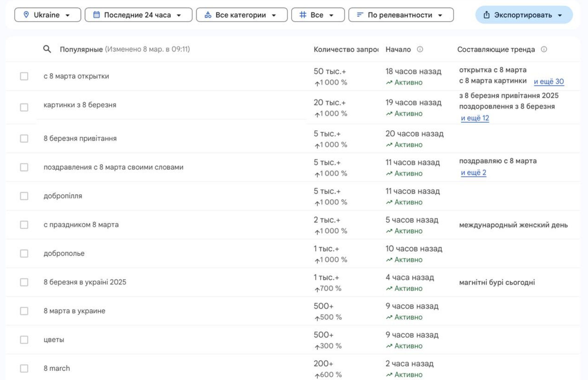Click the и ещё 12 link
Screen dimensions: 588x380
pos(475,118)
